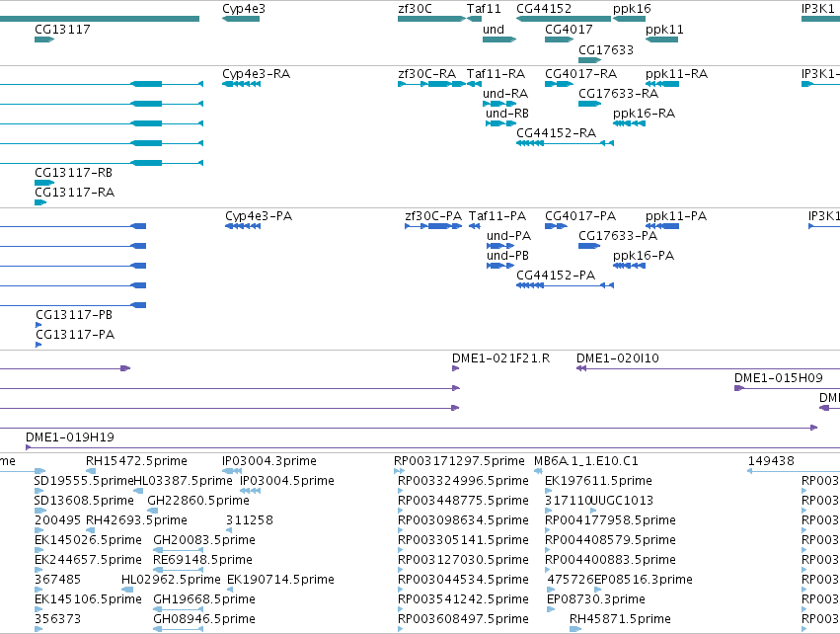Click the CG13117 gene label
Screen dimensions: 840x634
pos(62,30)
